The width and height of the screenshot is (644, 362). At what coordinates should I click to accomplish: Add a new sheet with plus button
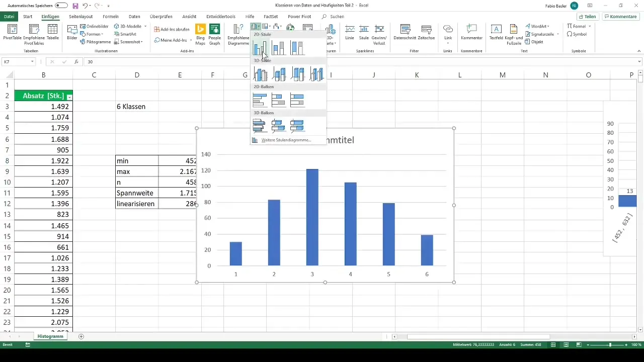coord(81,336)
